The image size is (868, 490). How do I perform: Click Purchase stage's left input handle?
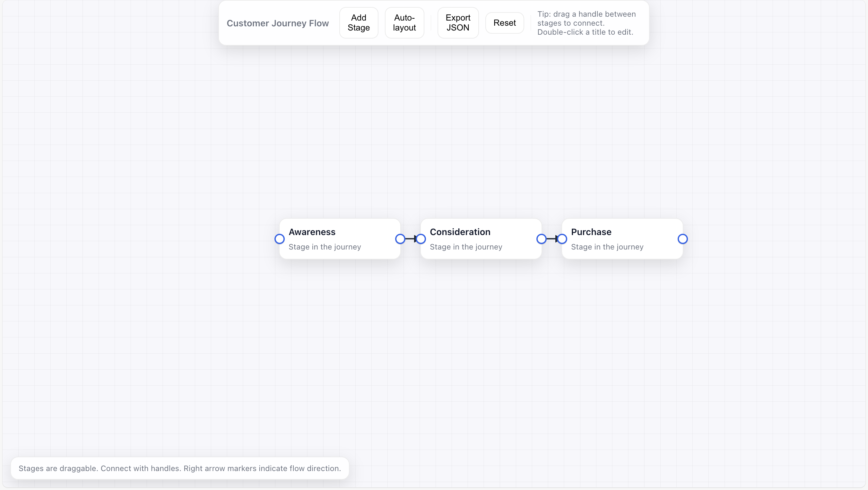point(562,239)
